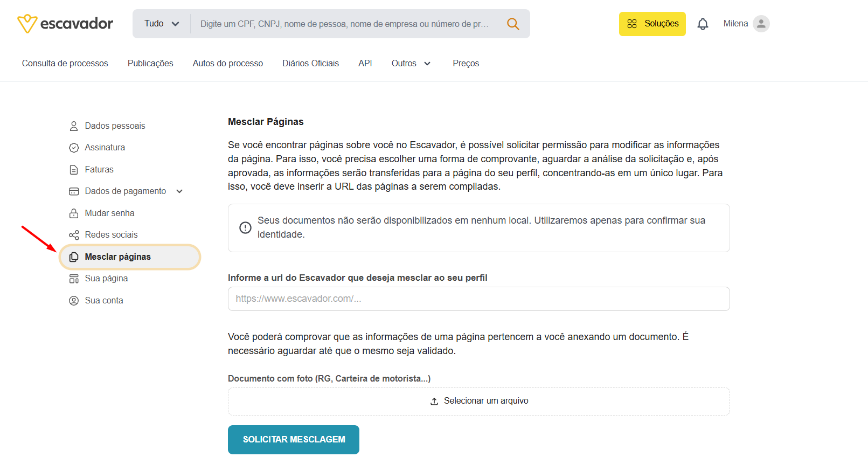The height and width of the screenshot is (457, 868).
Task: Focus the Escavador URL input field
Action: click(x=479, y=299)
